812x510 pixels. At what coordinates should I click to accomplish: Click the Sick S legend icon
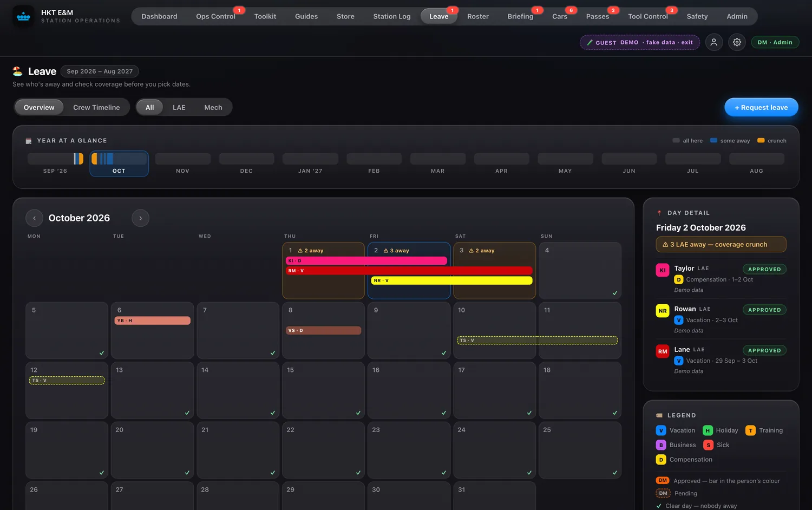coord(708,445)
